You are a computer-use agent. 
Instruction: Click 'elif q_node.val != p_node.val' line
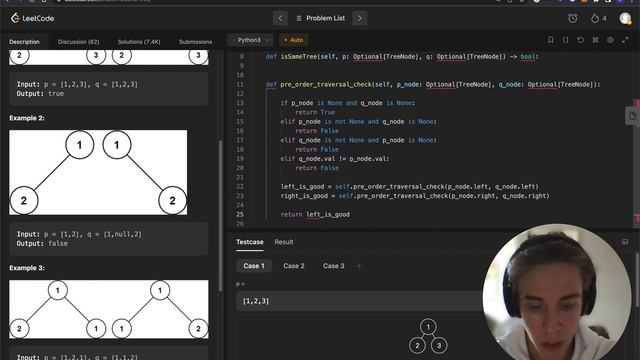click(335, 159)
